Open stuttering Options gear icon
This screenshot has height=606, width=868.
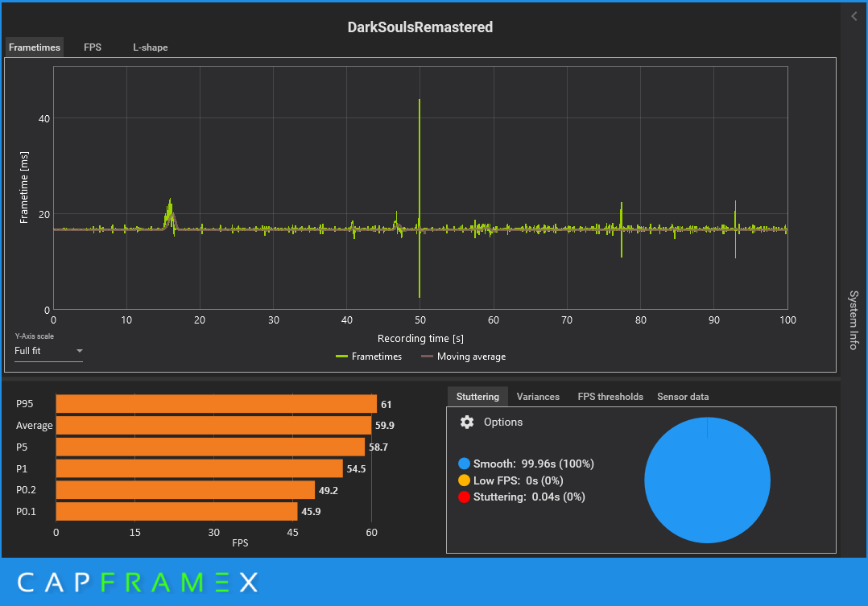click(x=467, y=423)
